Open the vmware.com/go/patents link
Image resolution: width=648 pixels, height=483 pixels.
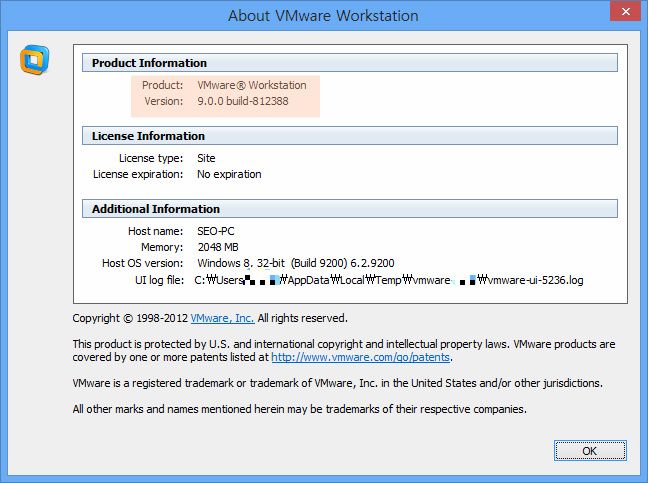tap(360, 357)
